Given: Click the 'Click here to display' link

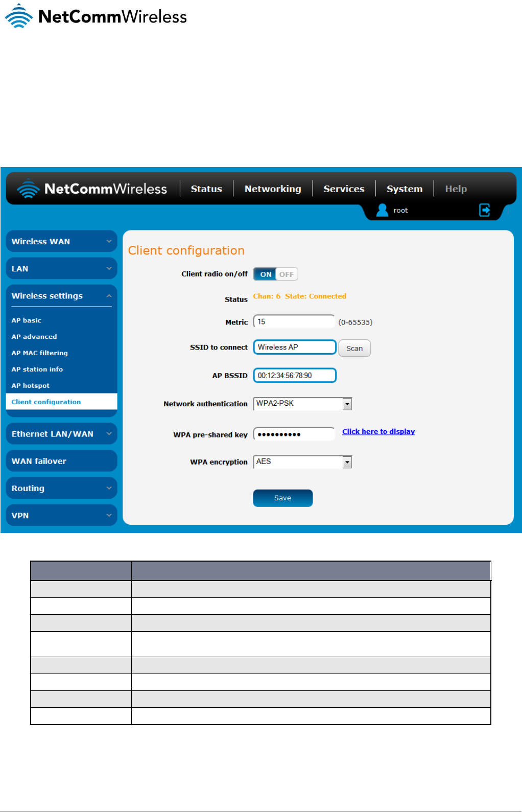Looking at the screenshot, I should coord(378,431).
